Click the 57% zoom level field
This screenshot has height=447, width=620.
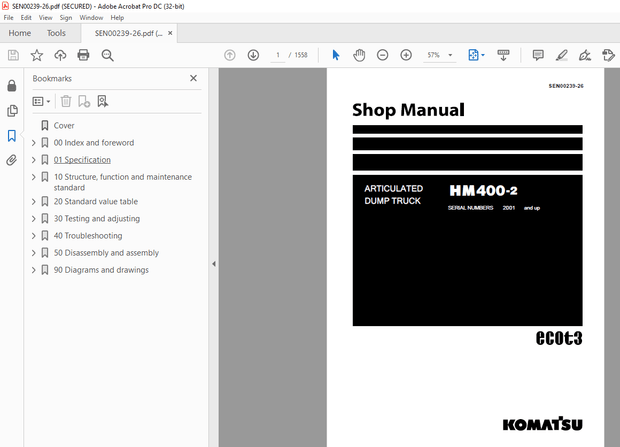tap(433, 55)
